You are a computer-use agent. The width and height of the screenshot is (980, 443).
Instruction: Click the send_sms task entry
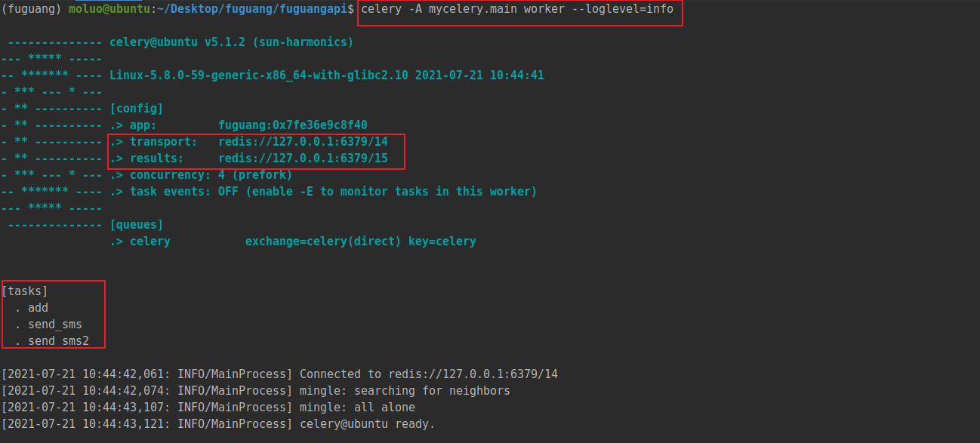(54, 325)
